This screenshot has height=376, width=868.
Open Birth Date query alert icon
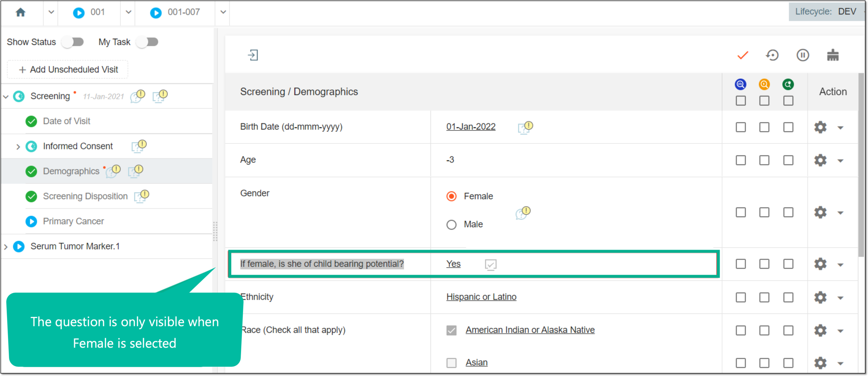pos(525,127)
